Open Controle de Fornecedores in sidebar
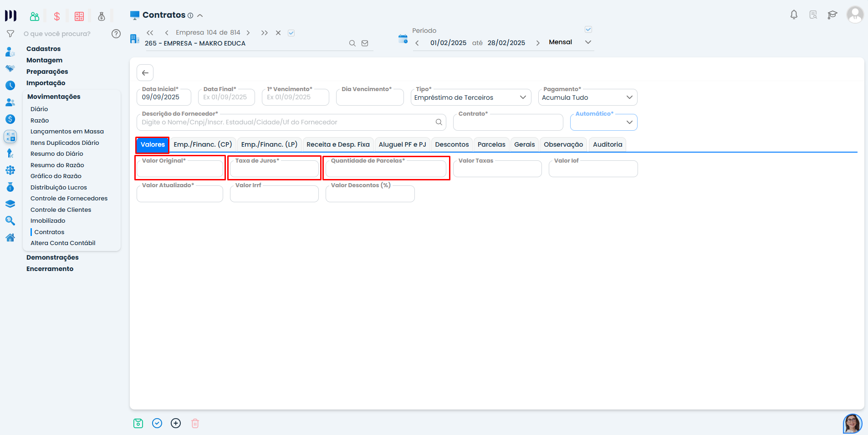The width and height of the screenshot is (868, 435). click(69, 199)
